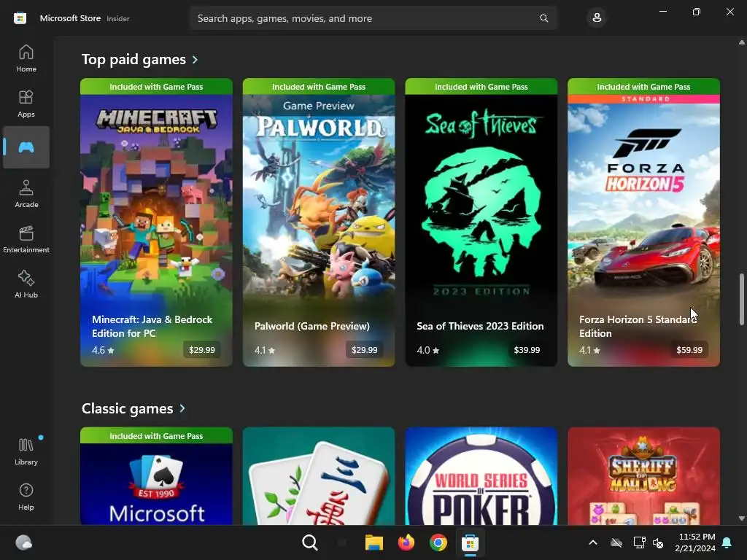
Task: Click in the Search apps, games field
Action: (x=373, y=18)
